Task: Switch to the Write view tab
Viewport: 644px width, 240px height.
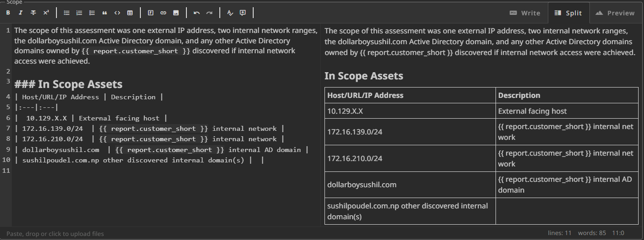Action: [x=525, y=13]
